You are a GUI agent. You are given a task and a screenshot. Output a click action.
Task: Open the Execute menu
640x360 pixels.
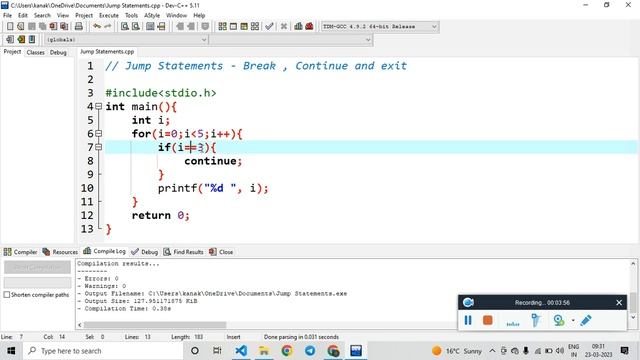click(109, 16)
